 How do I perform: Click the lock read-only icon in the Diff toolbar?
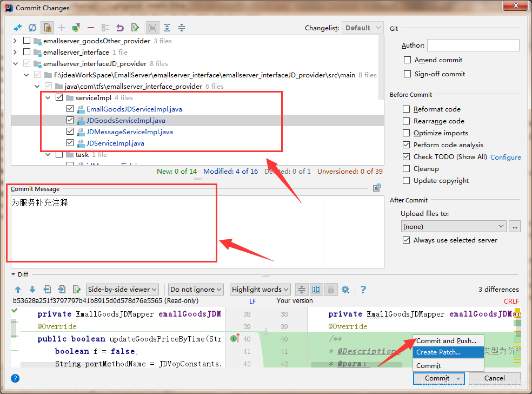coord(330,290)
